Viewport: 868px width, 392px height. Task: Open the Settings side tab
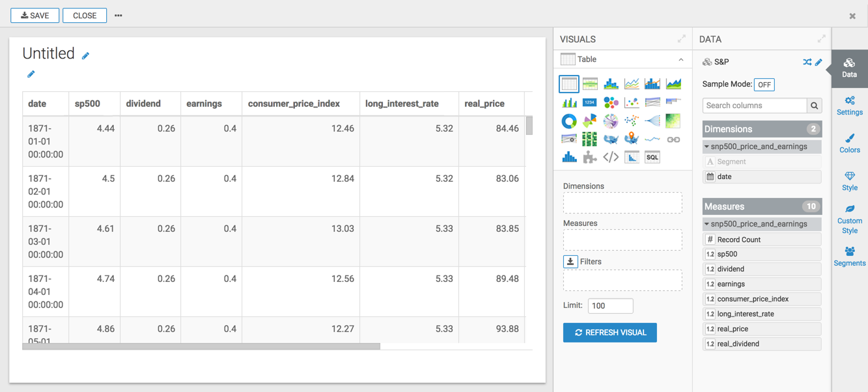(x=849, y=105)
